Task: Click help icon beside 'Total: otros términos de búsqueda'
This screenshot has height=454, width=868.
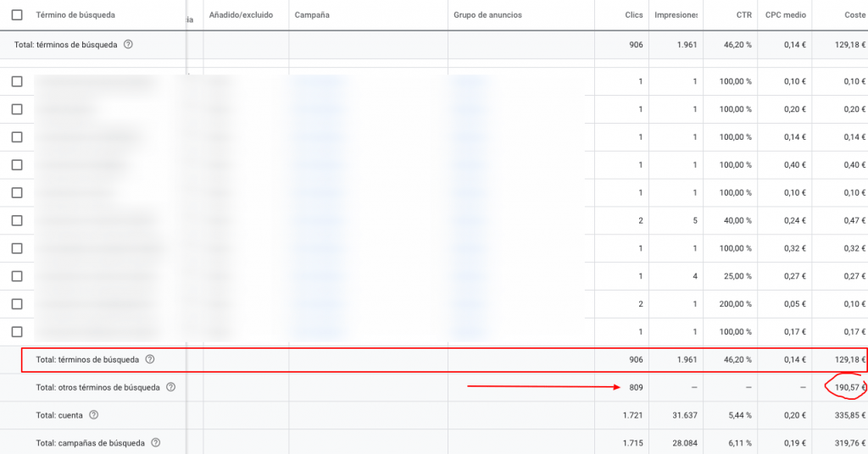Action: click(170, 387)
